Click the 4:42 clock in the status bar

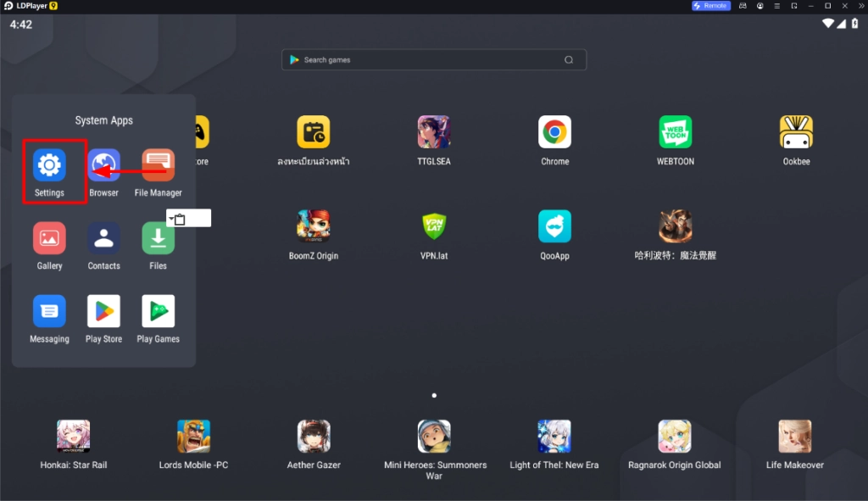coord(21,25)
